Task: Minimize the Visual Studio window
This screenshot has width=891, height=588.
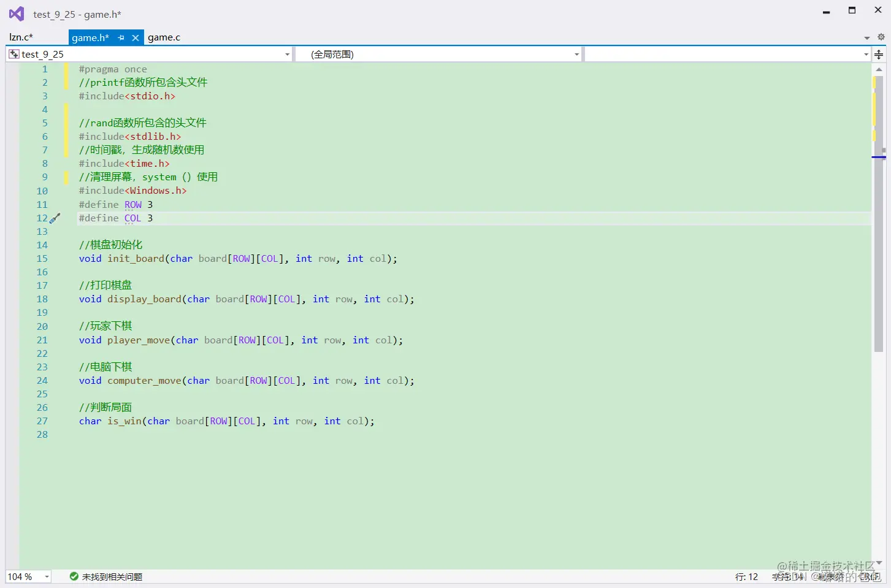Action: tap(826, 11)
